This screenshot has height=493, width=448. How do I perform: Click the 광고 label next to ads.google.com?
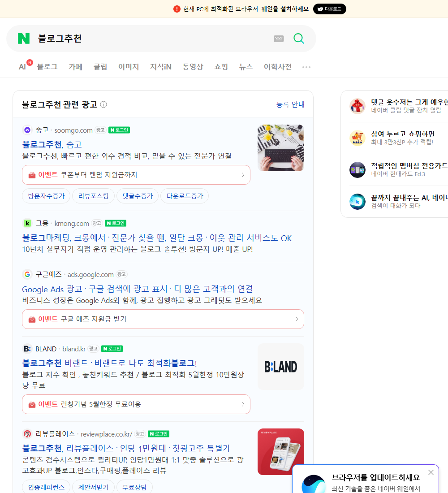pyautogui.click(x=121, y=274)
